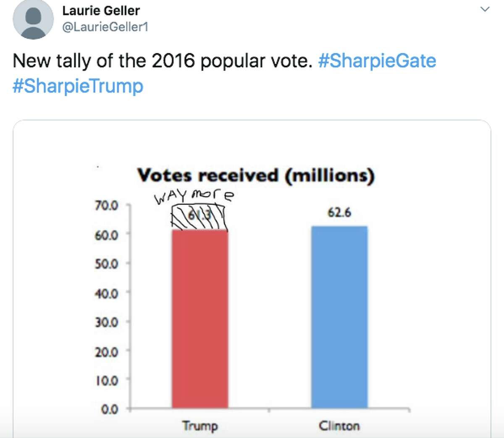Click the 'Clinton' x-axis label
Viewport: 504px width, 438px height.
click(x=339, y=426)
